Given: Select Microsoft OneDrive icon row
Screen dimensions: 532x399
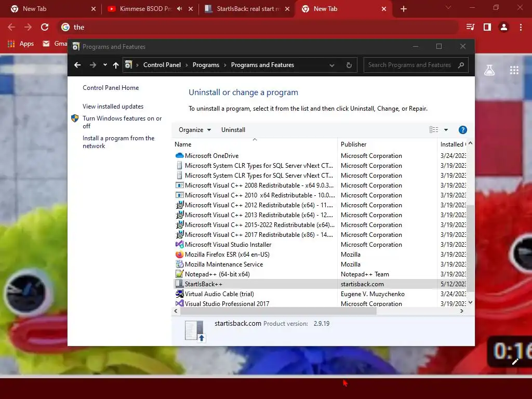Looking at the screenshot, I should pyautogui.click(x=179, y=155).
